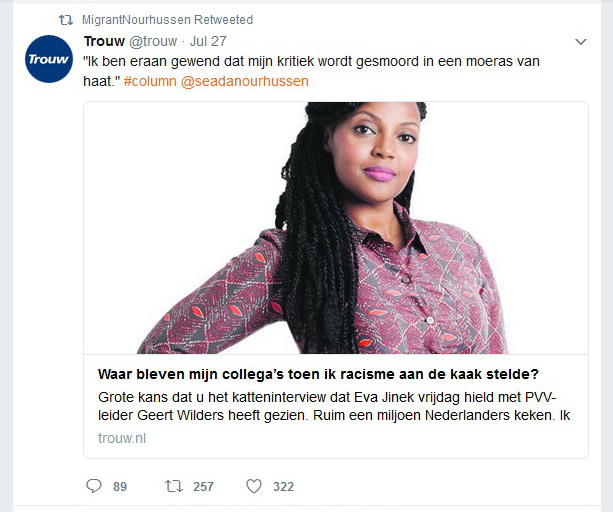Open headline Waar bleven mijn collega's
Screen dimensions: 613x512
[x=318, y=374]
